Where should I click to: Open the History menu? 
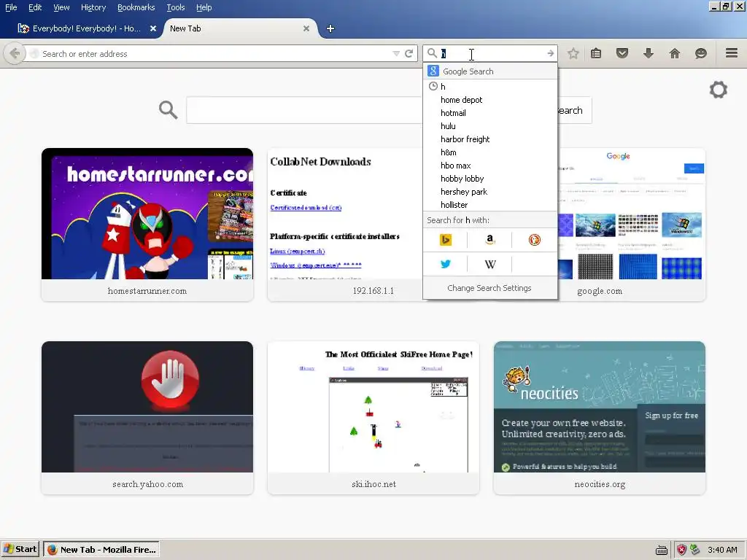click(x=93, y=7)
